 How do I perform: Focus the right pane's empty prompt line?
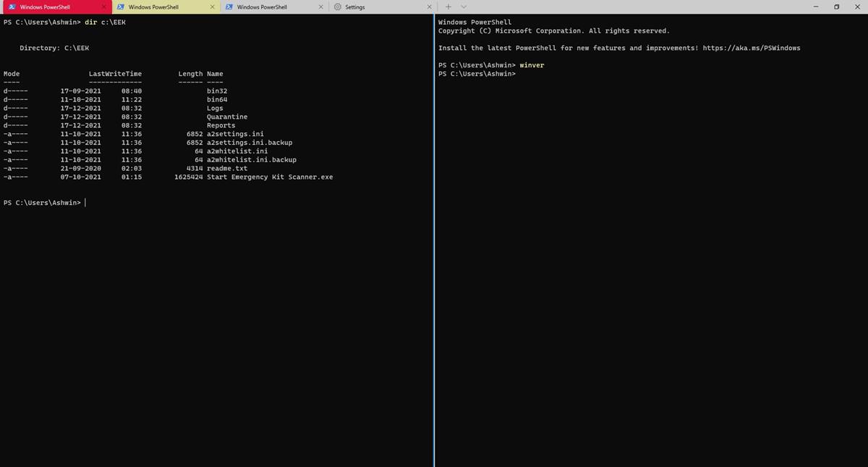477,74
